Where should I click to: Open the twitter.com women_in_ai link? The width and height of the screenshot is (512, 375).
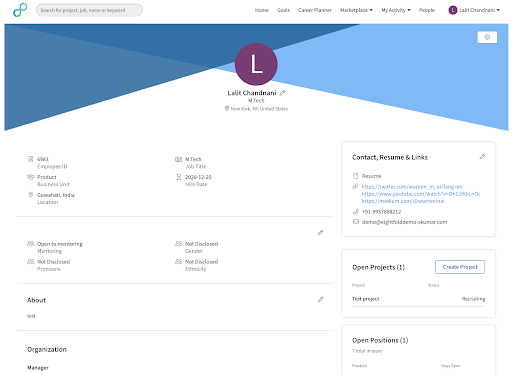tap(412, 187)
